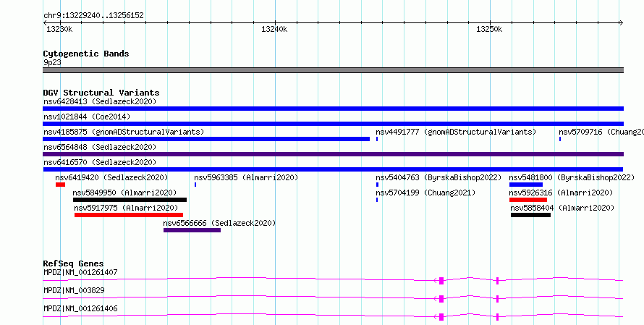Click the DGV Structural Variants track heading
Viewport: 644px width, 325px height.
pos(101,93)
